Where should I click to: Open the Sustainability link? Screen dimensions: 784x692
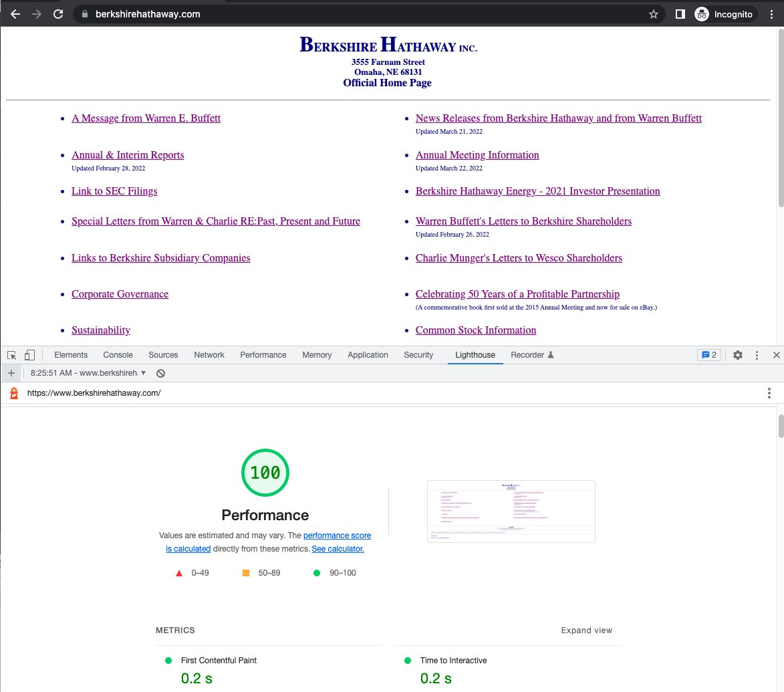pos(100,330)
